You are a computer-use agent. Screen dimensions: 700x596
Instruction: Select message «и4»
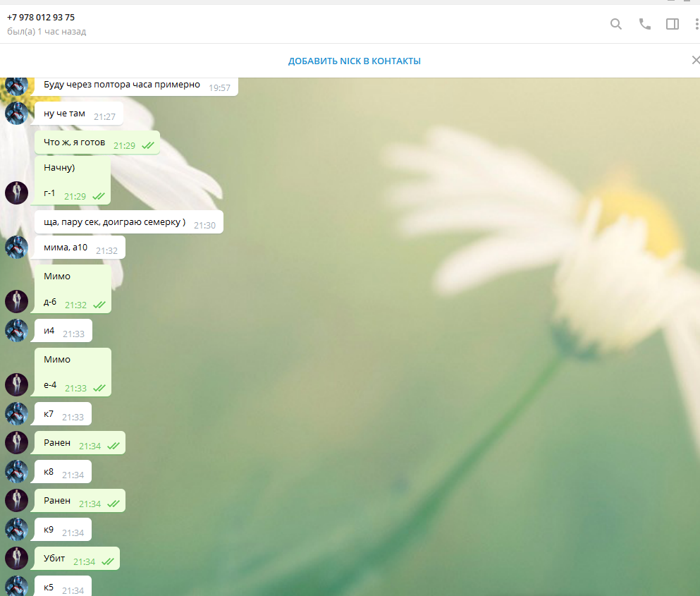[x=63, y=331]
